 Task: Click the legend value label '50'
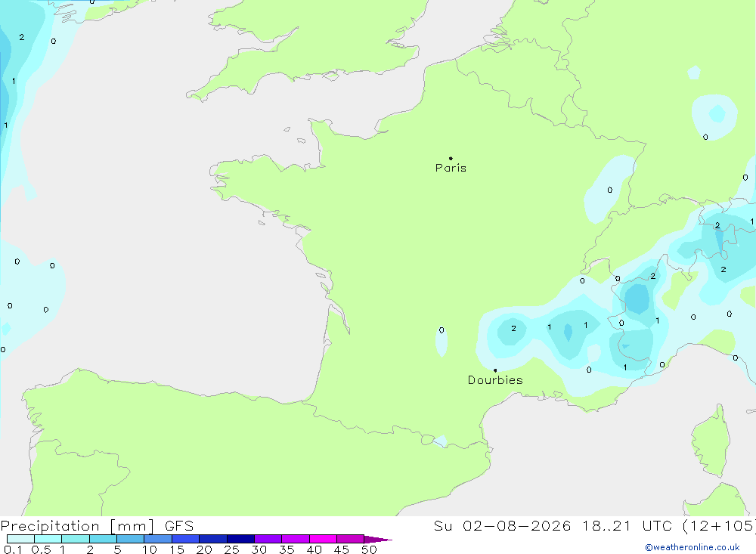(x=370, y=549)
